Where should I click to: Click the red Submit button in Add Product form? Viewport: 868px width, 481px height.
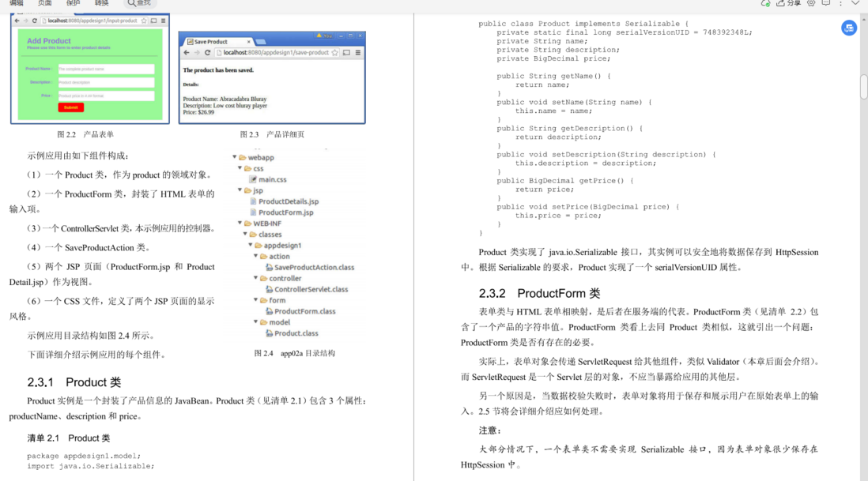pyautogui.click(x=71, y=107)
